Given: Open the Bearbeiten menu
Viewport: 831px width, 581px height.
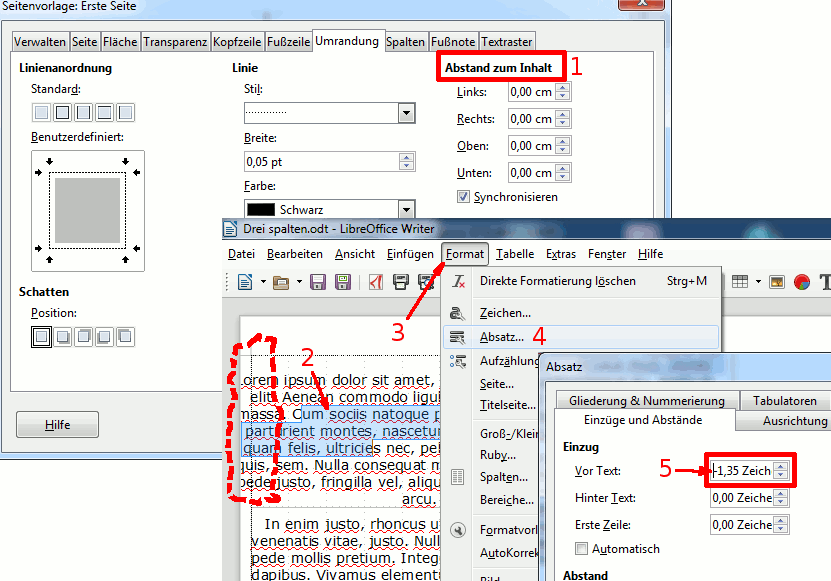Looking at the screenshot, I should (x=295, y=254).
